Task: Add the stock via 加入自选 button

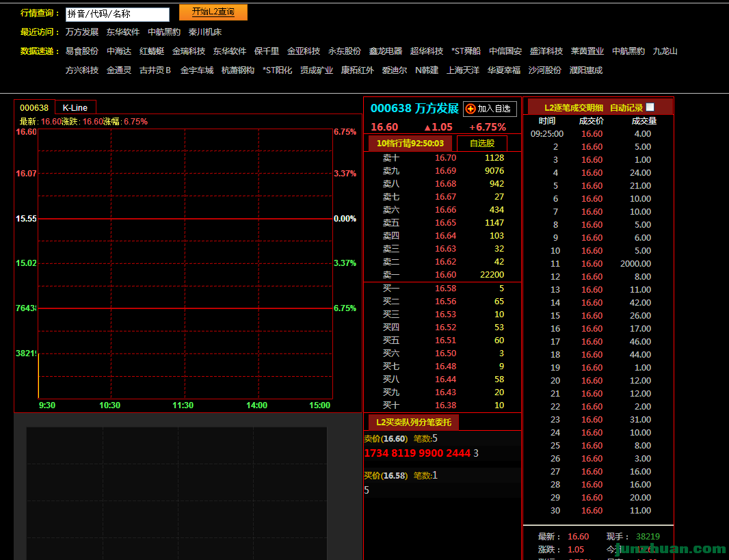Action: pos(490,109)
